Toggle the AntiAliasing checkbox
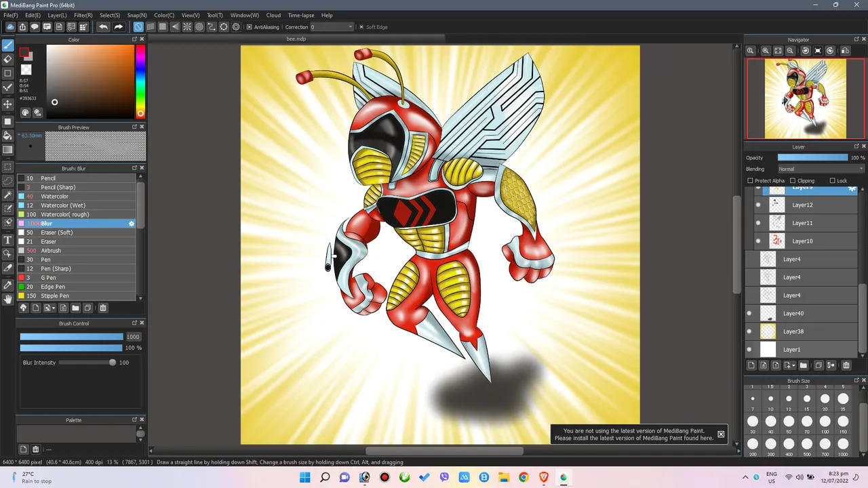This screenshot has height=488, width=868. pyautogui.click(x=249, y=27)
